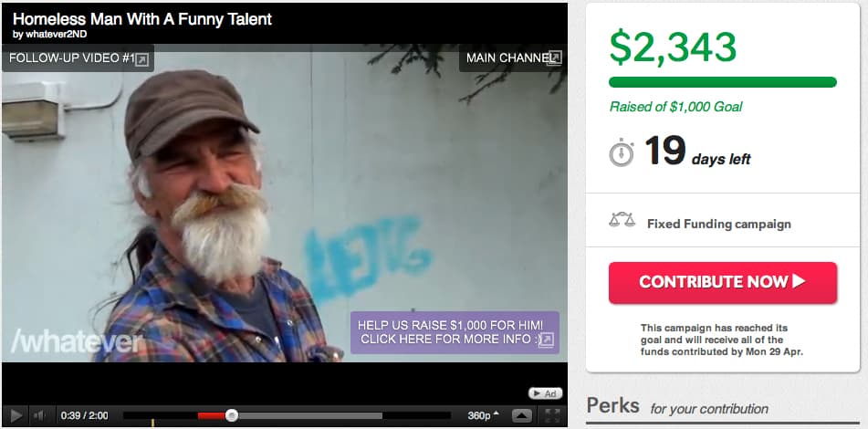868x429 pixels.
Task: Open the FOLLOW-UP VIDEO #1 annotation
Action: [78, 58]
